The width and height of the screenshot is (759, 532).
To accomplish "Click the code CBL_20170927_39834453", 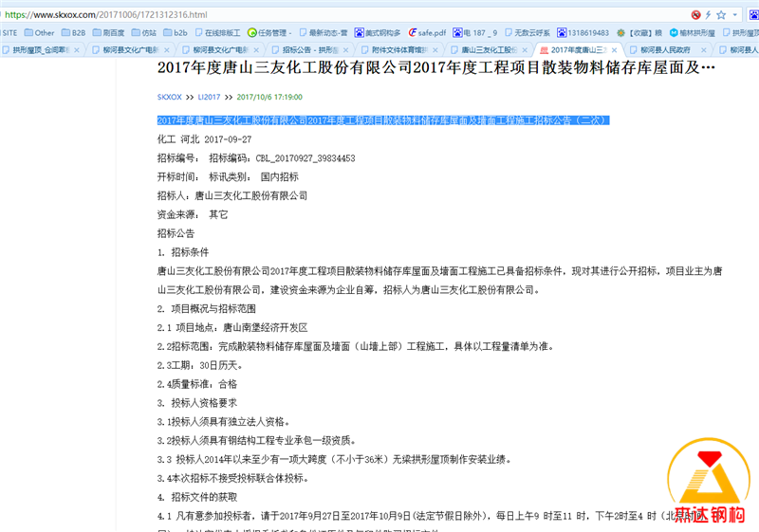I will (x=305, y=158).
